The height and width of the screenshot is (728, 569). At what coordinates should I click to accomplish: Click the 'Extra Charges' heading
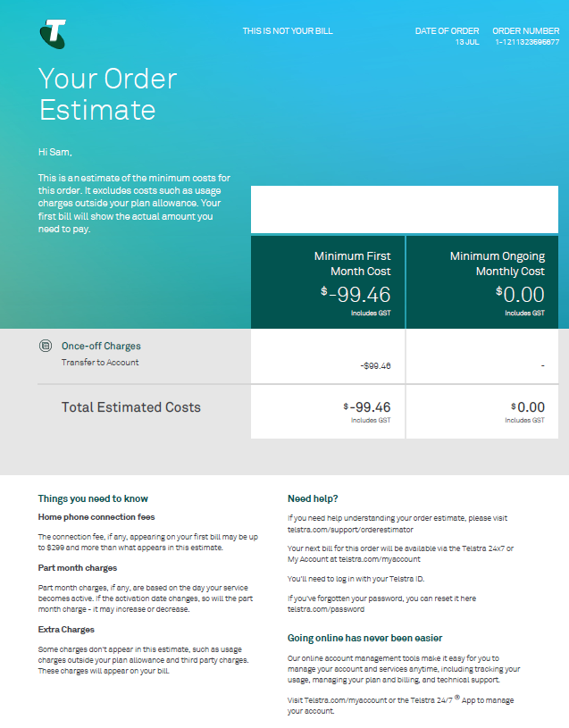click(x=66, y=630)
